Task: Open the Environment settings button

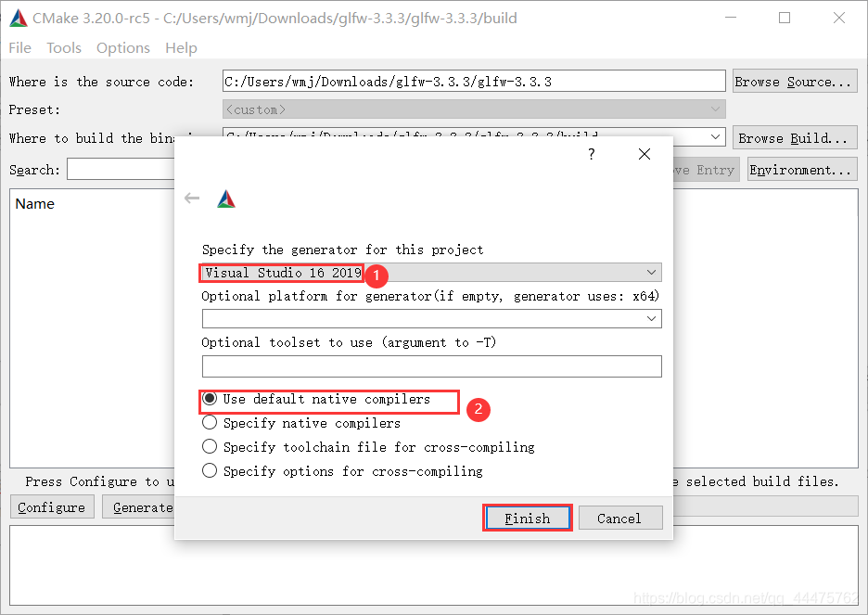Action: pyautogui.click(x=801, y=170)
